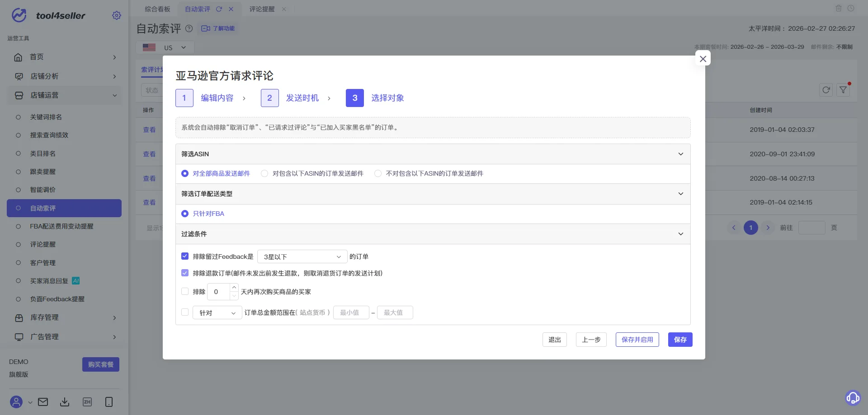The image size is (868, 415).
Task: Click the 前往 page number field
Action: tap(811, 228)
